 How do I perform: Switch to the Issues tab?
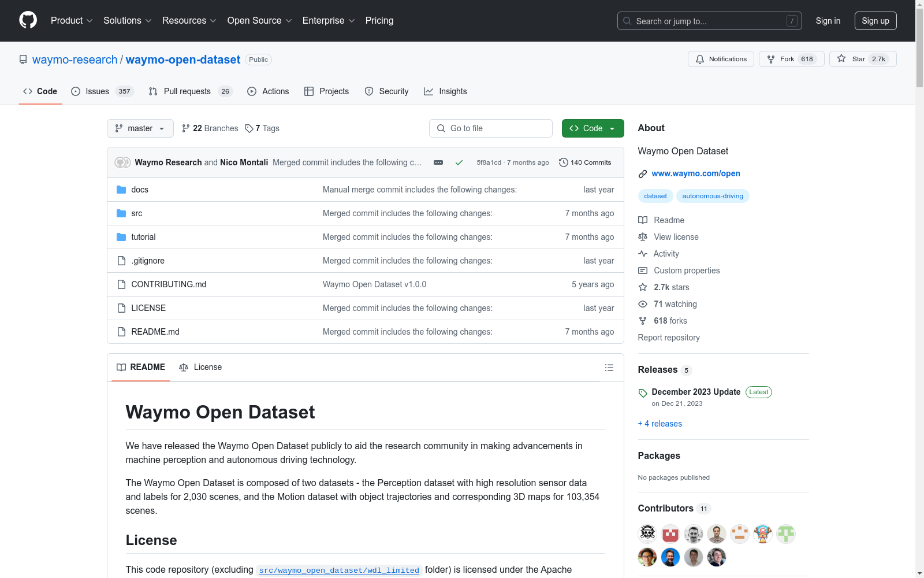tap(102, 91)
